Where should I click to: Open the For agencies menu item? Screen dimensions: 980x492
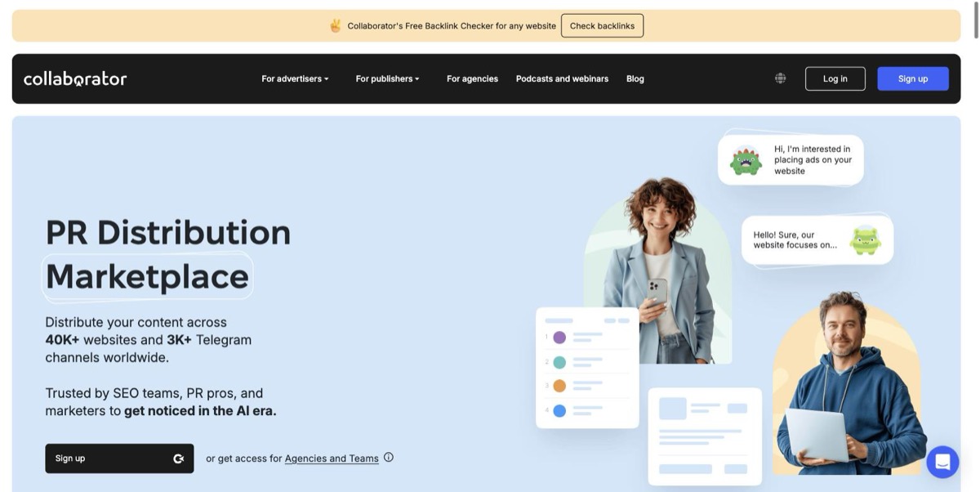coord(472,78)
